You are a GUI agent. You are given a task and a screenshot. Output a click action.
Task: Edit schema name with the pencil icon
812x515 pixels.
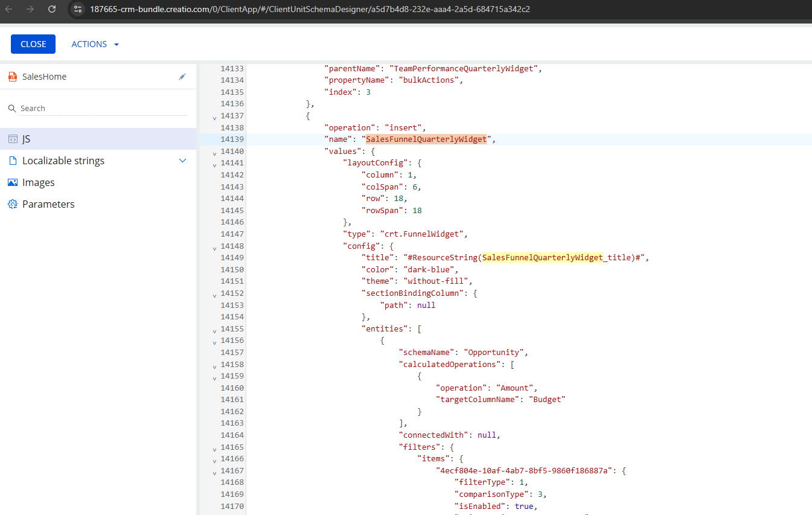(x=182, y=77)
